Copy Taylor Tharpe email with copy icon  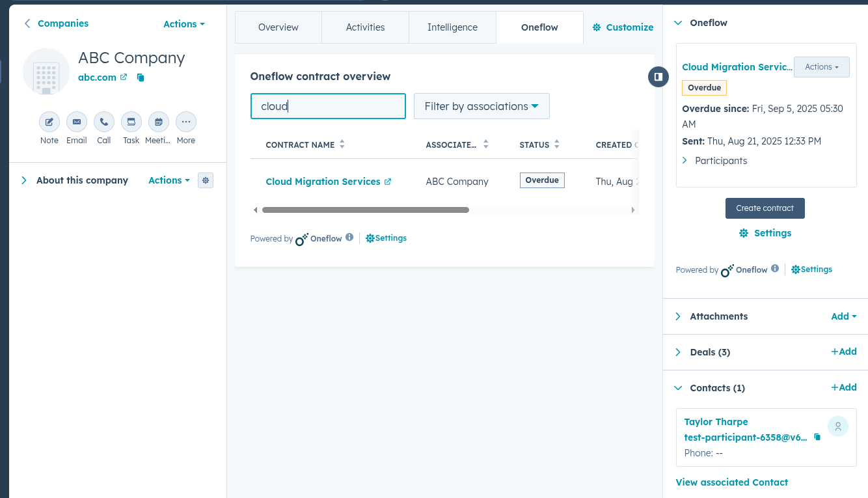click(817, 437)
